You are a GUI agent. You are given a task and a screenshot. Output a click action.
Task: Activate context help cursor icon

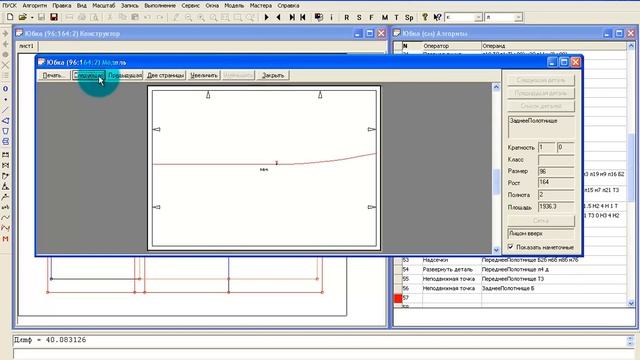[x=437, y=17]
